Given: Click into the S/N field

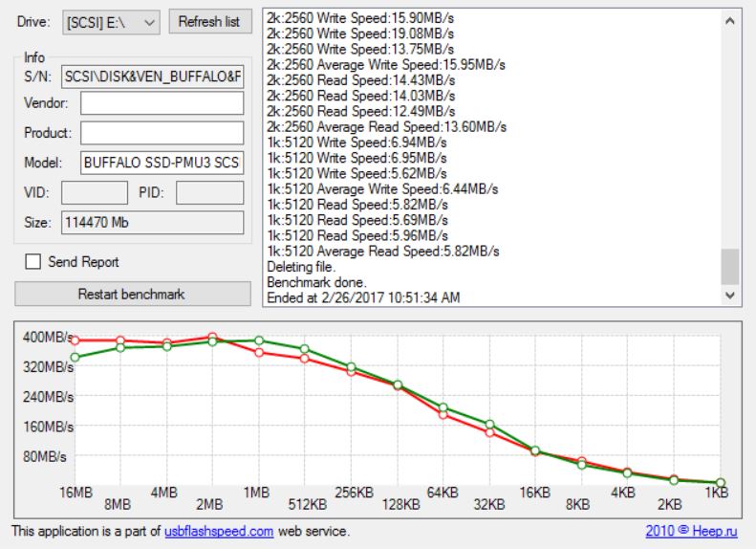Looking at the screenshot, I should (x=153, y=77).
